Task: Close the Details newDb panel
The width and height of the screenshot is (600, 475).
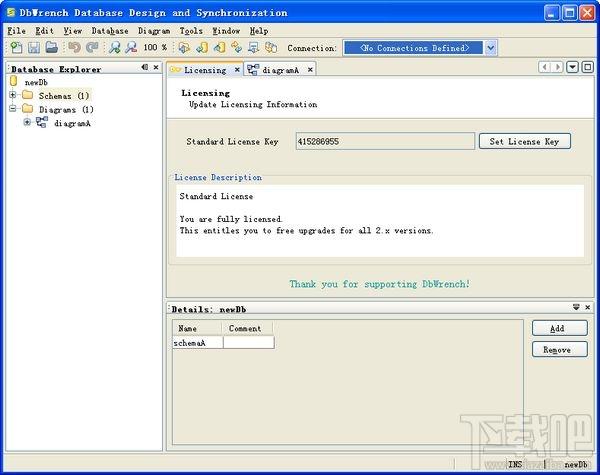Action: 587,307
